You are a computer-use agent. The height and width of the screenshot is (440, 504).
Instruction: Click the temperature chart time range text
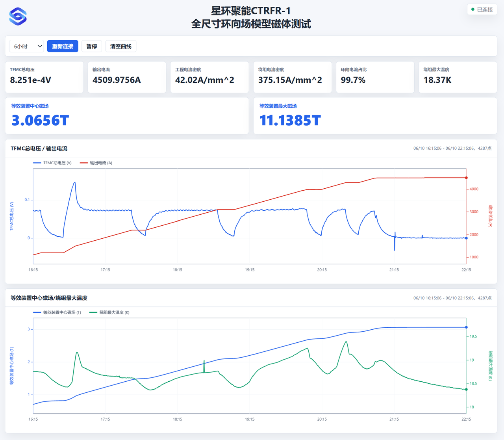pyautogui.click(x=452, y=298)
